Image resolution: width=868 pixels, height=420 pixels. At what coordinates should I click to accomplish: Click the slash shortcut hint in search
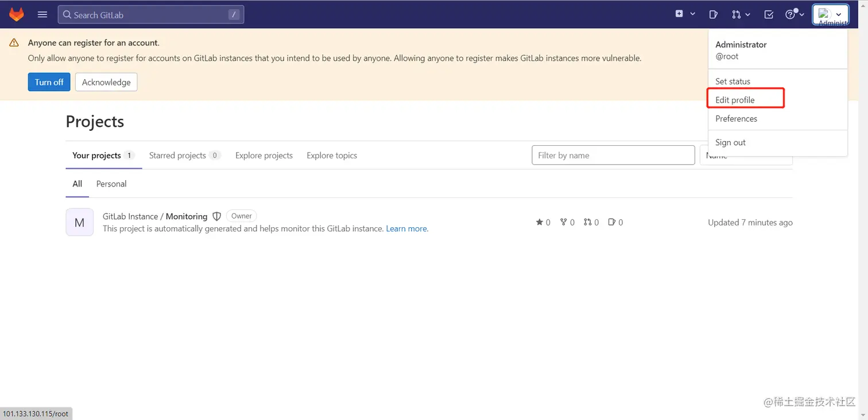pyautogui.click(x=234, y=15)
